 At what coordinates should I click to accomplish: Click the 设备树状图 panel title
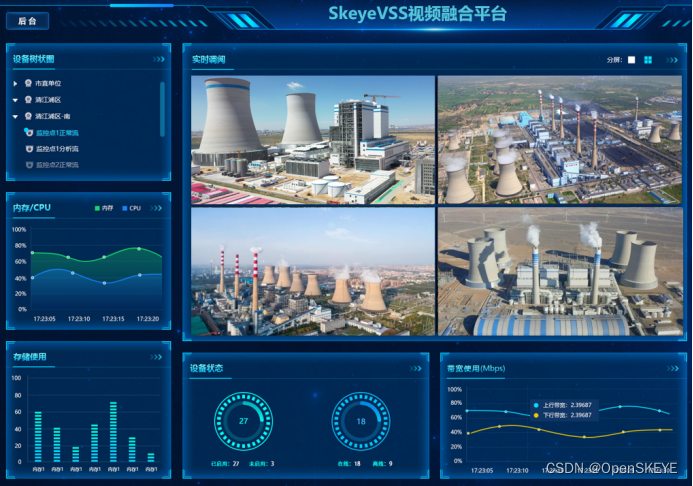[x=34, y=59]
